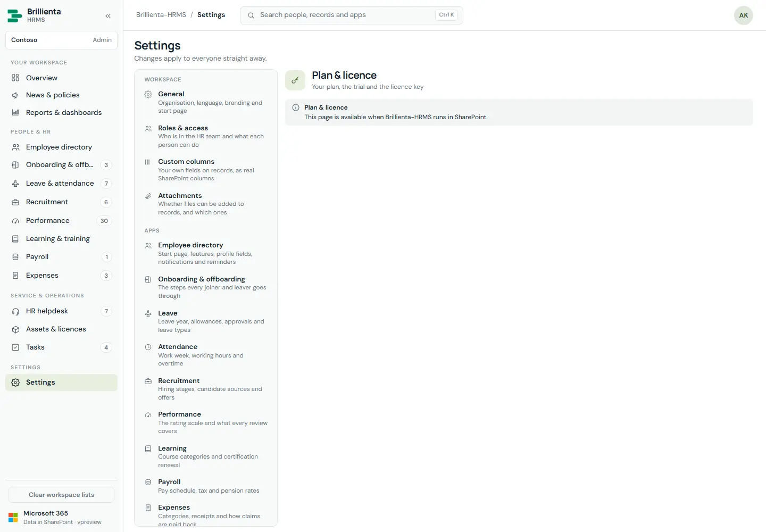This screenshot has width=766, height=532.
Task: Collapse the sidebar with the double-chevron icon
Action: (x=108, y=16)
